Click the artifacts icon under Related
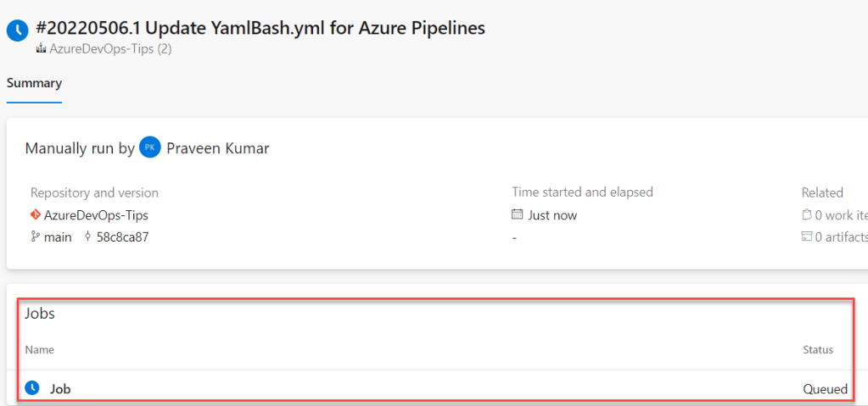 (x=807, y=237)
